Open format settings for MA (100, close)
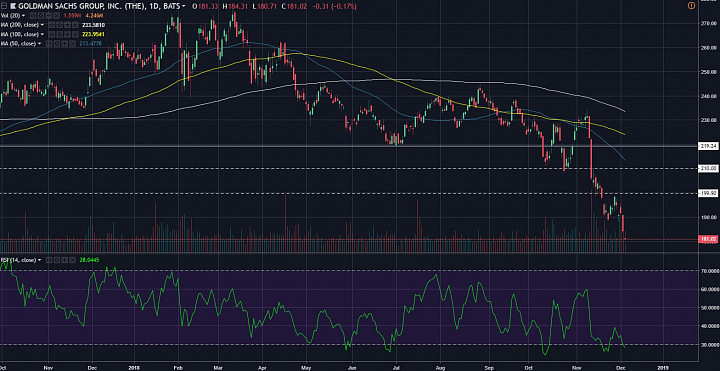 point(59,34)
